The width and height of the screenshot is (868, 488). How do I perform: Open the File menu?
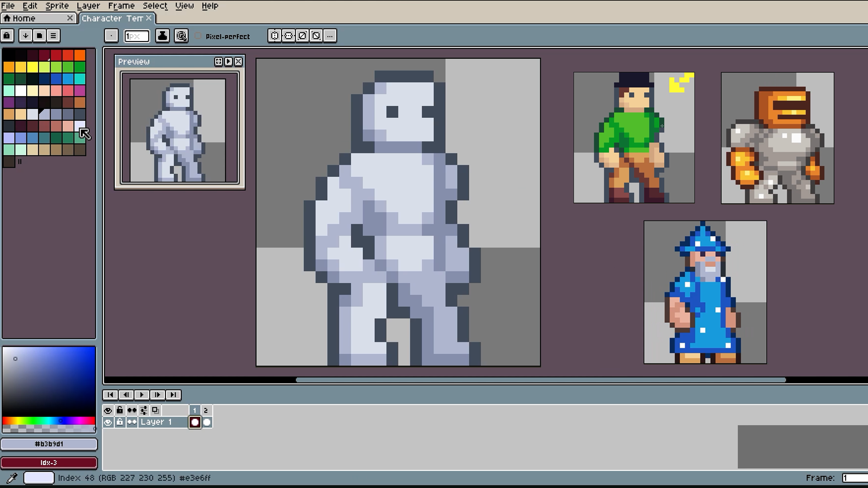click(8, 6)
